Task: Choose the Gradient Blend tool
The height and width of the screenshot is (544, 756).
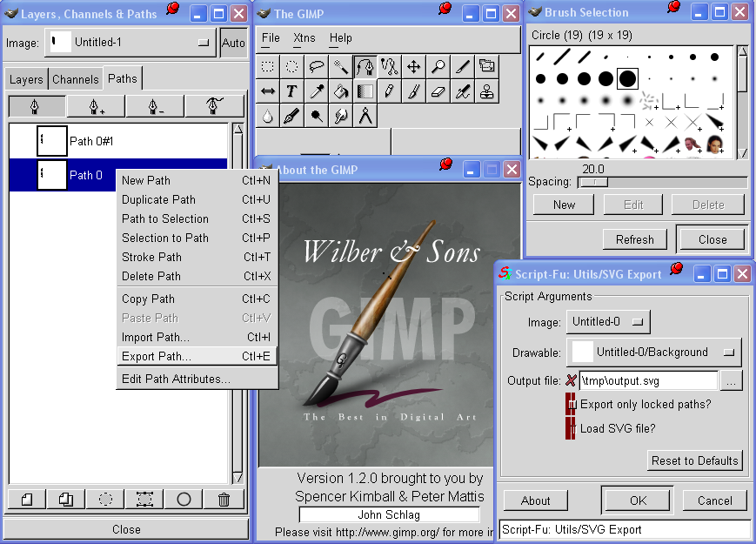Action: [365, 91]
